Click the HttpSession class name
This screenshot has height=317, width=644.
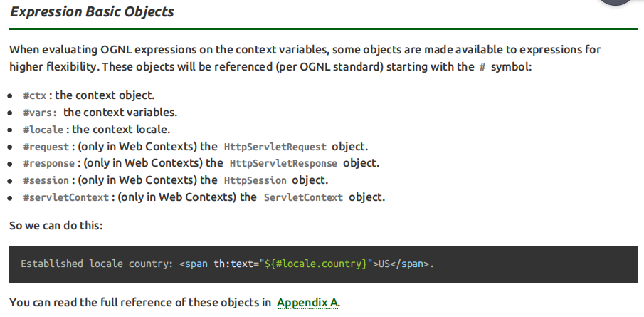tap(255, 180)
